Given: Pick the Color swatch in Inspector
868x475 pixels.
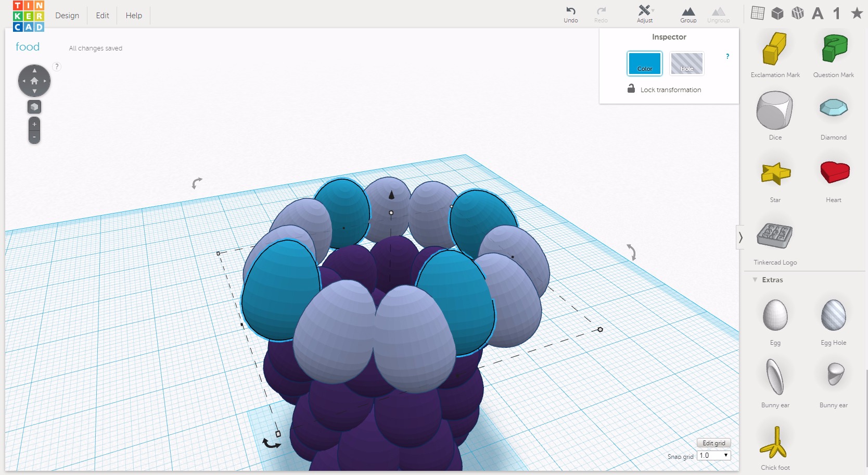Looking at the screenshot, I should click(x=645, y=64).
